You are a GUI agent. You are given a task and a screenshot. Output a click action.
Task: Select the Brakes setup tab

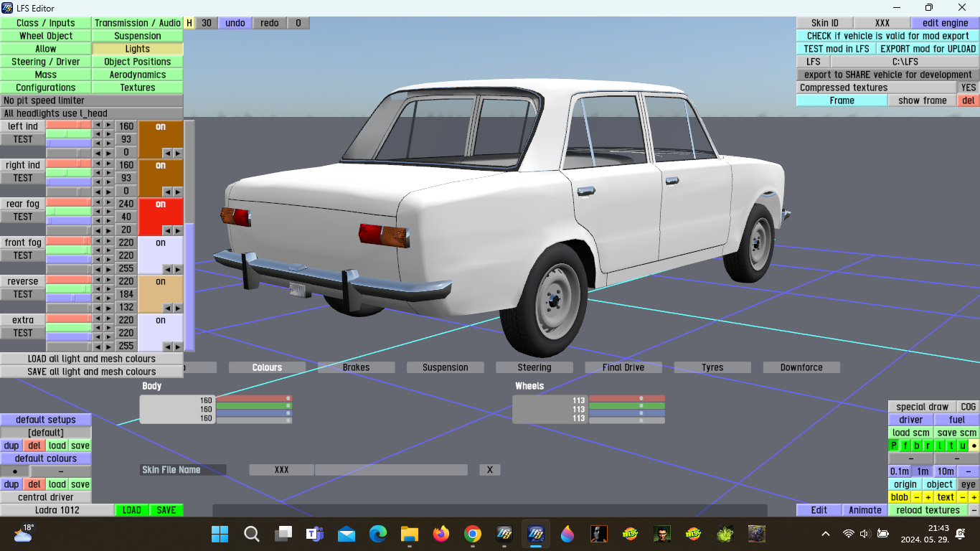357,367
